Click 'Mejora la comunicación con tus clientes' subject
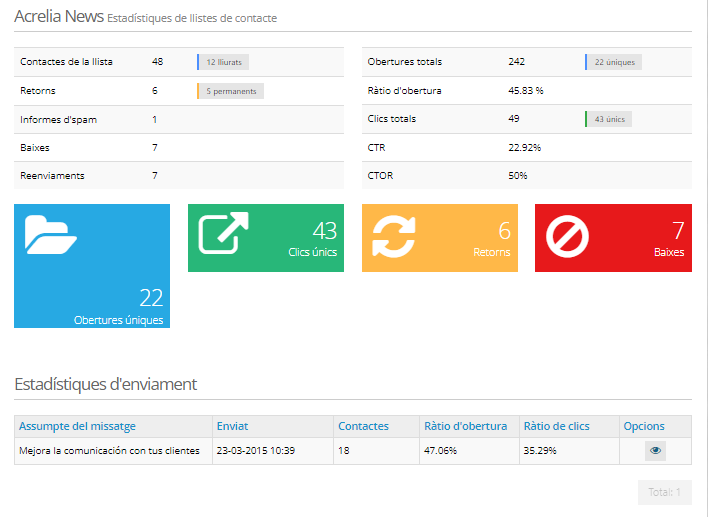This screenshot has width=708, height=517. point(109,451)
